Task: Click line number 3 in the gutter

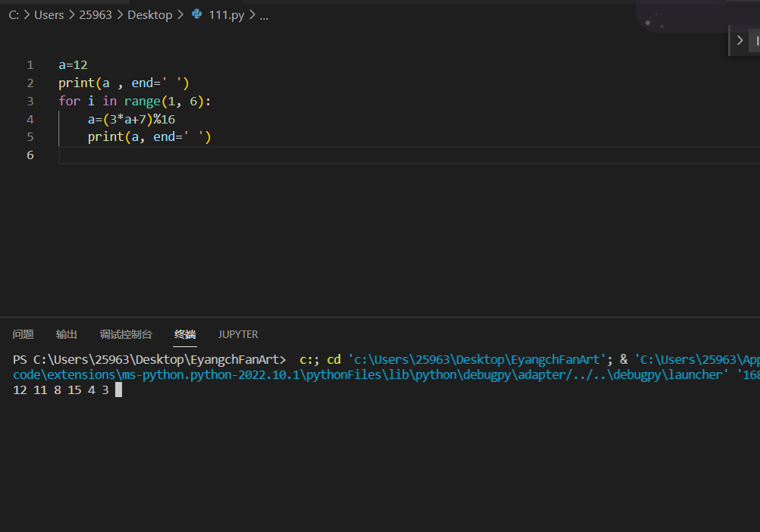Action: click(x=30, y=102)
